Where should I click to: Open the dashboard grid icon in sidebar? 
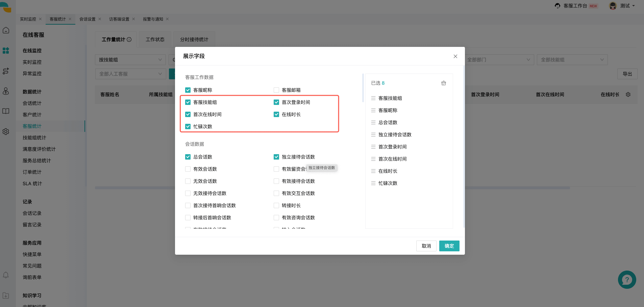(6, 51)
